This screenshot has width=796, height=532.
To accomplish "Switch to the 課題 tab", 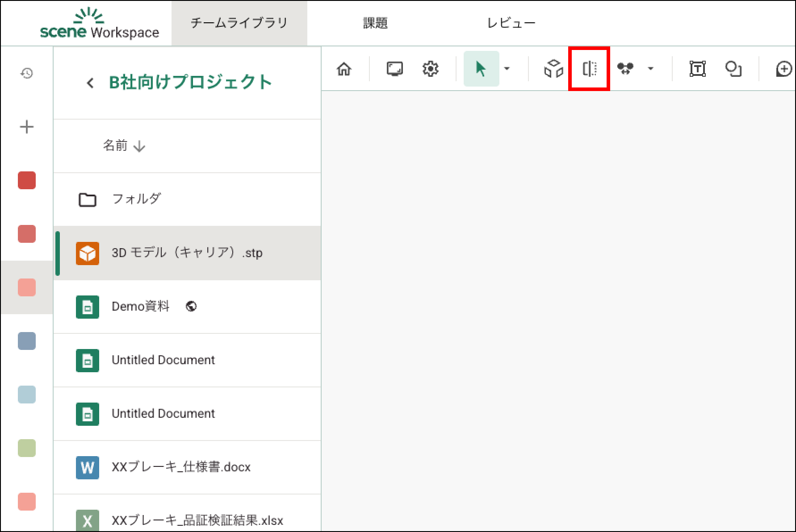I will point(375,23).
